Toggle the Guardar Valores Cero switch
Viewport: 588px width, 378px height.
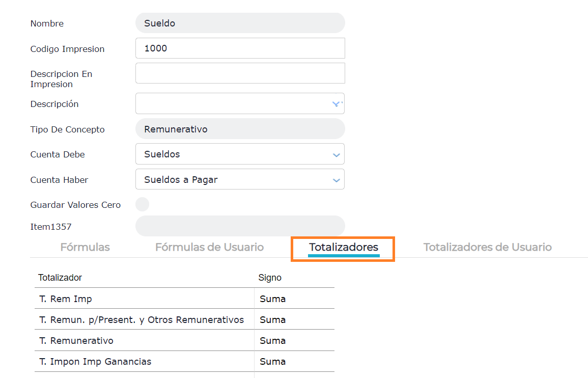point(142,204)
